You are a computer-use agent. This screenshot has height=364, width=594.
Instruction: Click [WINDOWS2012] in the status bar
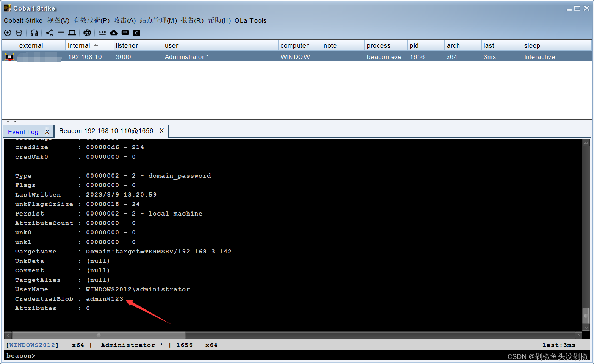(32, 345)
